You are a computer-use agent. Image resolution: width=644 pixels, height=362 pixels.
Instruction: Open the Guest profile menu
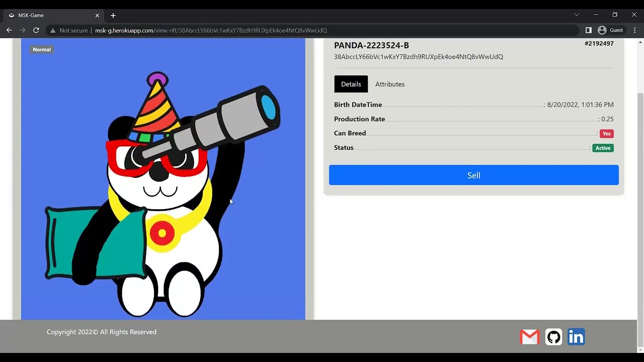click(x=610, y=30)
